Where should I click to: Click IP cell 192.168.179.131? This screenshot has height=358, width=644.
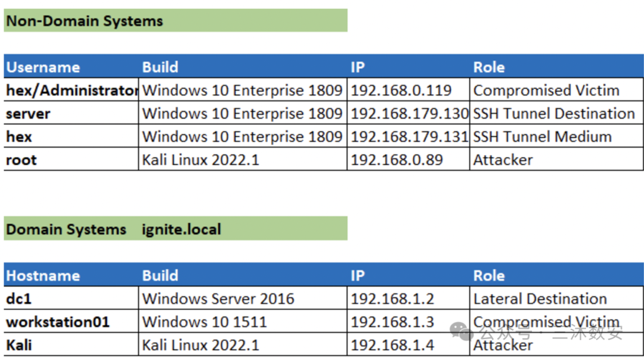coord(408,137)
